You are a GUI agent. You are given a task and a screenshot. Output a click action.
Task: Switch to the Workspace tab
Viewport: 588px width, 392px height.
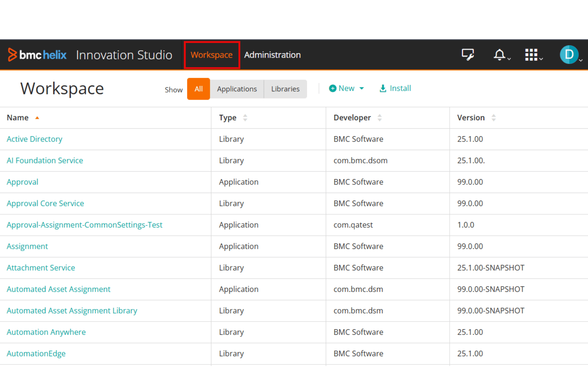(212, 55)
